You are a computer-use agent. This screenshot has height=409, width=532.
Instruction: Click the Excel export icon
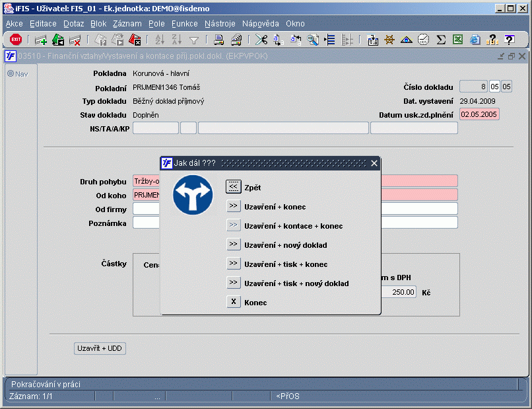(457, 40)
